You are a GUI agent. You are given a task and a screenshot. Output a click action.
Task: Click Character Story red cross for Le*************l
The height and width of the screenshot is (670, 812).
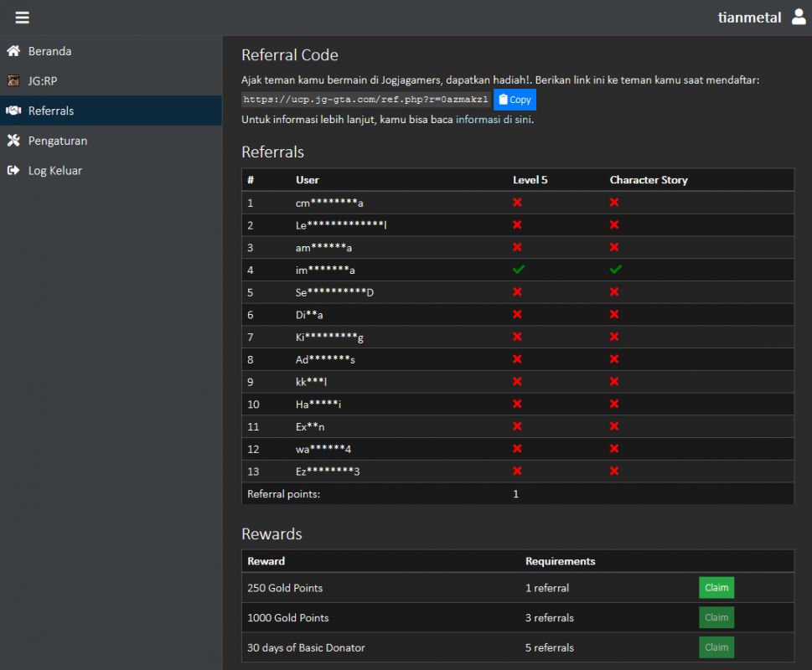tap(614, 224)
